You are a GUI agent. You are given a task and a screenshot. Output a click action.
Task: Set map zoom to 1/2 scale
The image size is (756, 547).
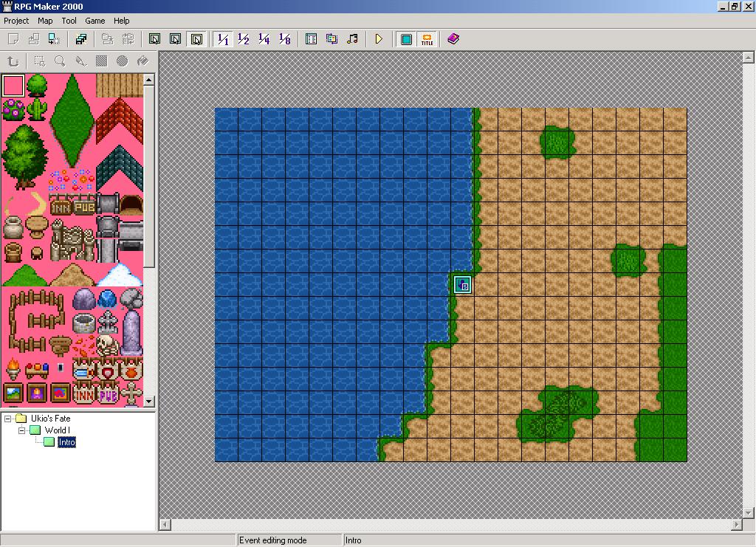tap(244, 39)
